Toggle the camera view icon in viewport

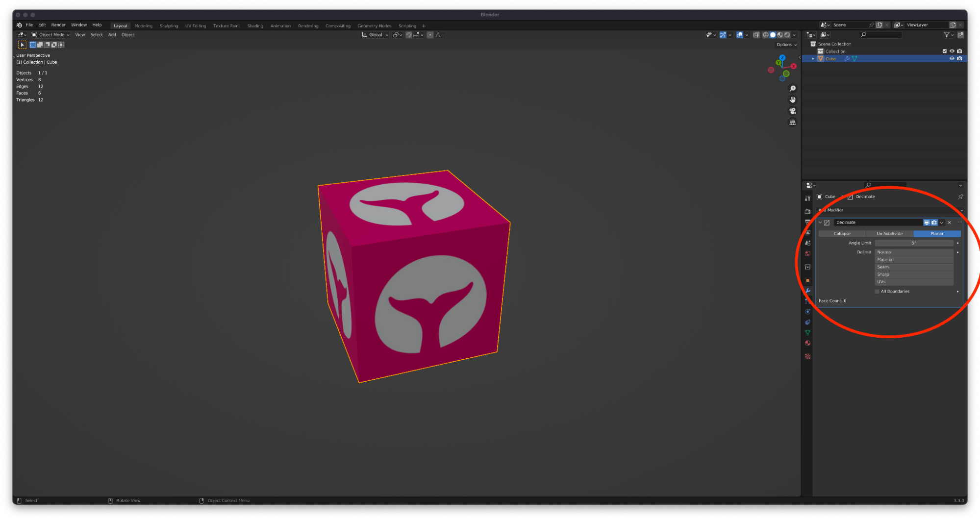[x=792, y=111]
